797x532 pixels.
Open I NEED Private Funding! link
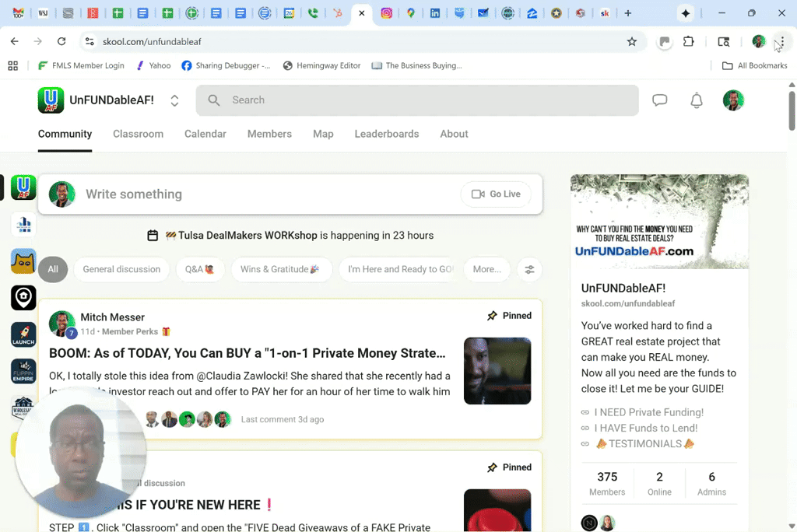[648, 412]
